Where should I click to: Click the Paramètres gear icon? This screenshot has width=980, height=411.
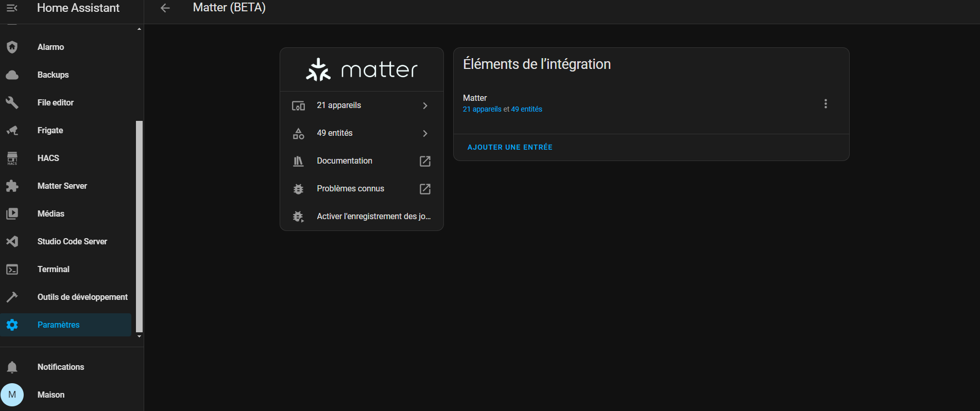[12, 325]
